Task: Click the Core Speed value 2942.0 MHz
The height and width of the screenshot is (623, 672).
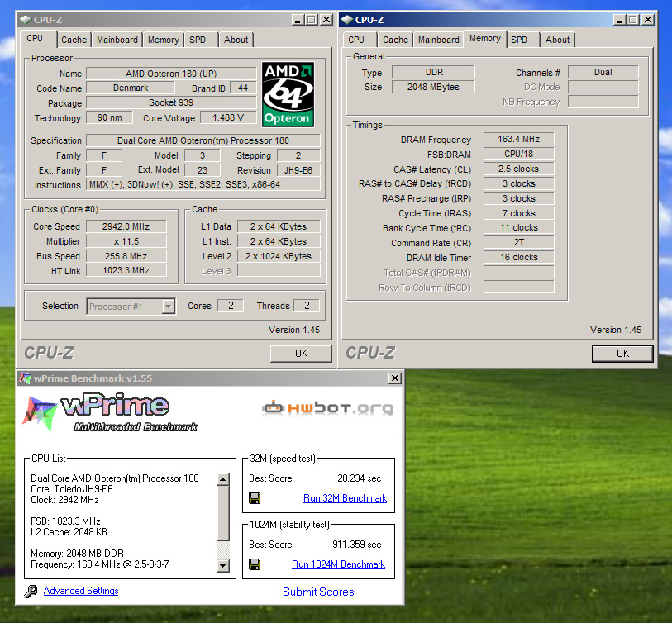Action: tap(126, 226)
